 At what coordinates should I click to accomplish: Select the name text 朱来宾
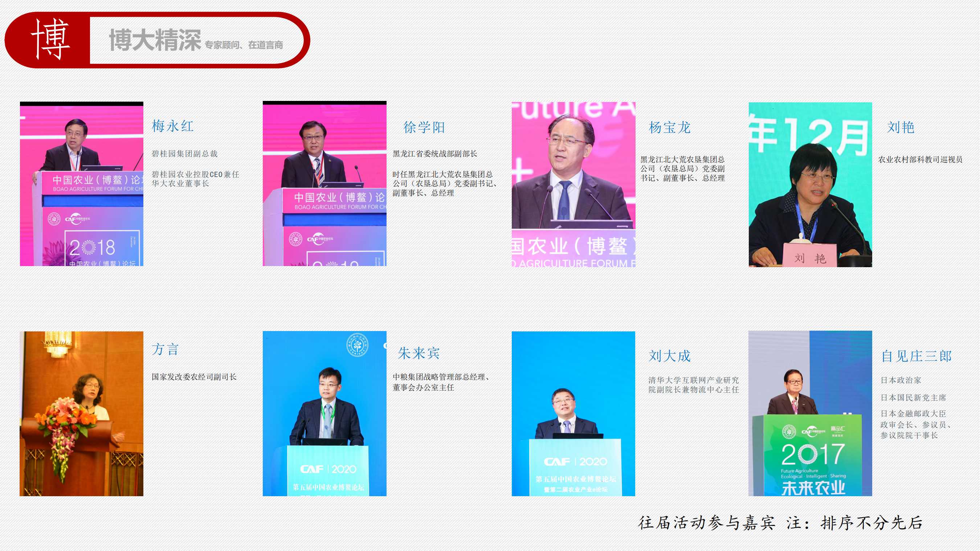pos(418,353)
